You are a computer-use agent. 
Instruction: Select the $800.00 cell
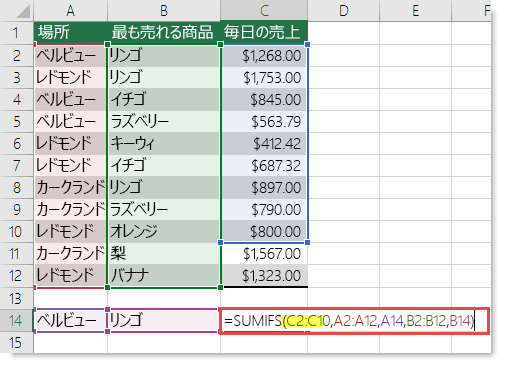pos(264,231)
